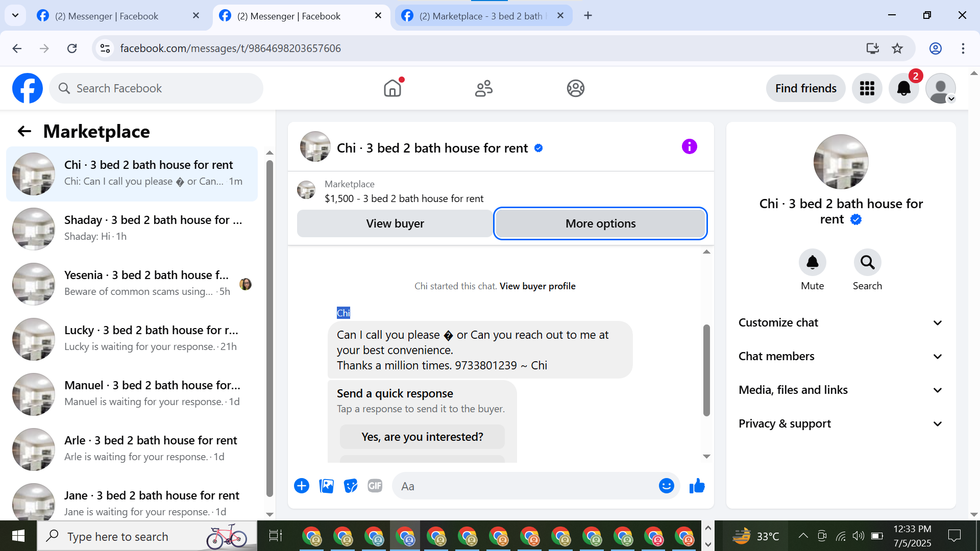
Task: Click the thumbs-up like button
Action: pyautogui.click(x=697, y=486)
